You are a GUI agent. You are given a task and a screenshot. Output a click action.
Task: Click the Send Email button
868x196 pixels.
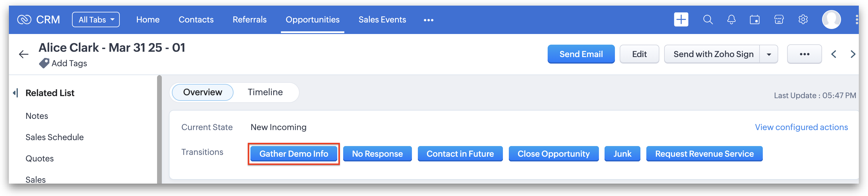pyautogui.click(x=581, y=54)
